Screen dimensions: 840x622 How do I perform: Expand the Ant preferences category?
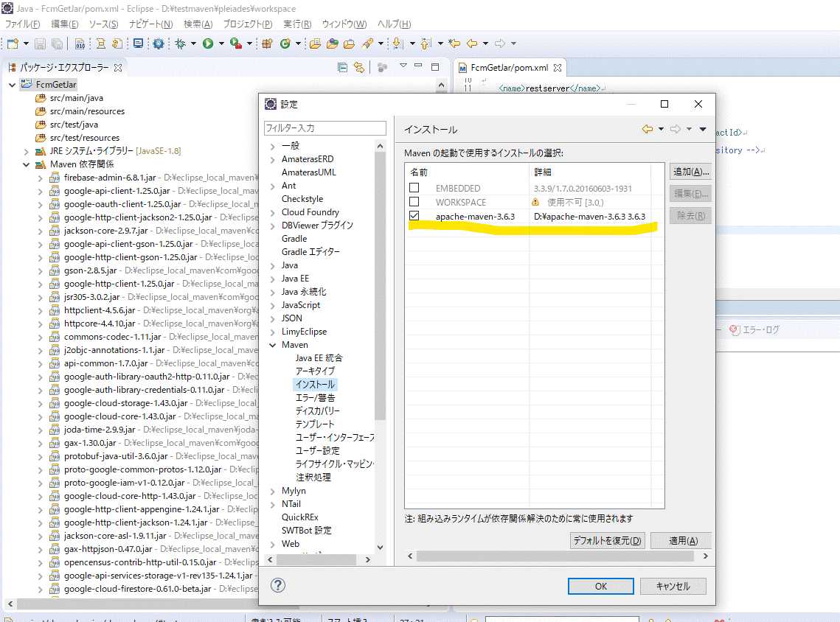click(273, 186)
